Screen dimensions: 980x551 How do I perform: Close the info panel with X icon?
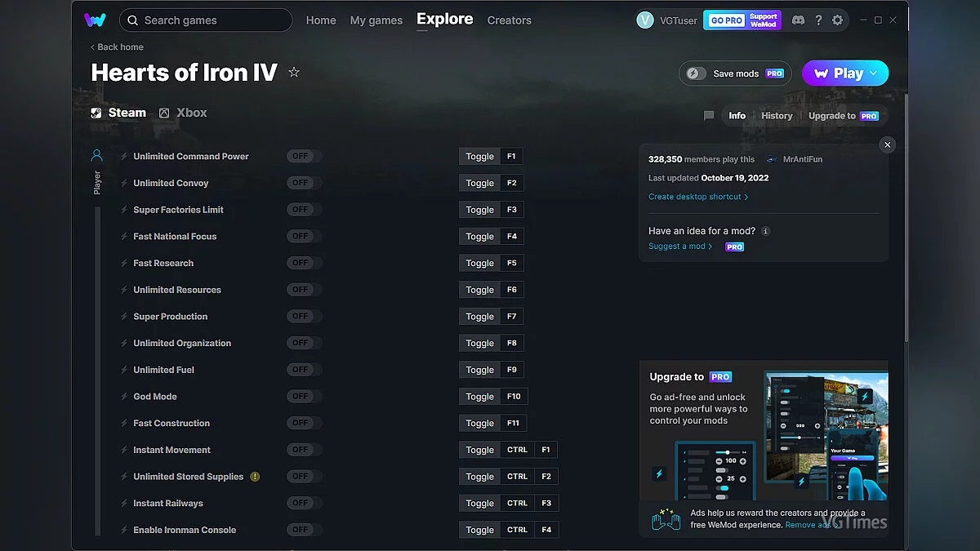(x=888, y=145)
